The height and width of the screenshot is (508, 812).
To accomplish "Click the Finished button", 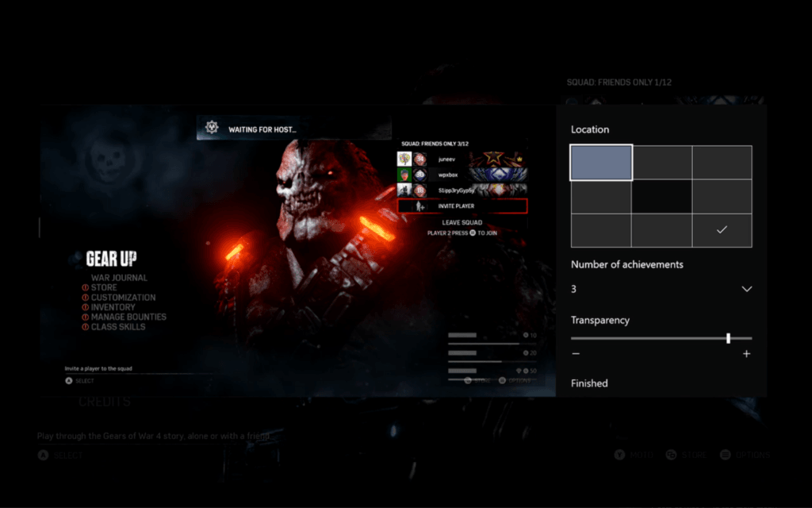I will coord(589,383).
